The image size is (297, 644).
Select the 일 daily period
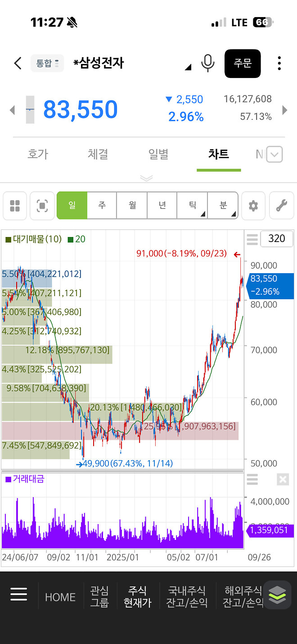(x=72, y=206)
